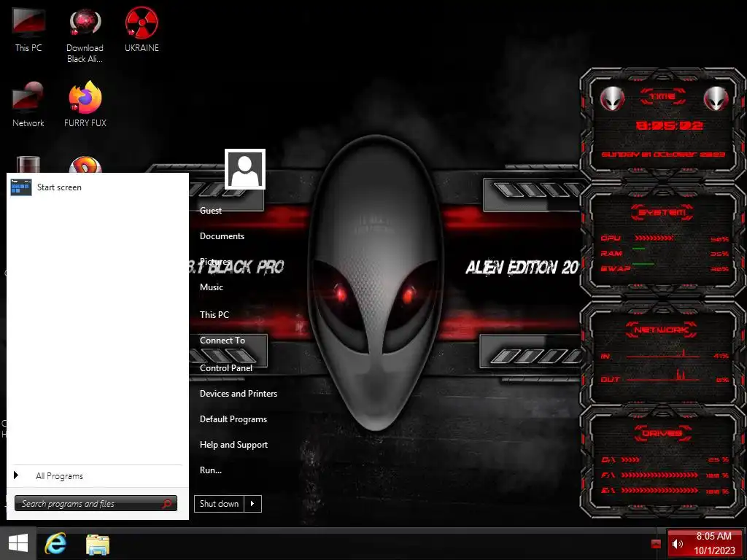Viewport: 747px width, 560px height.
Task: Open Control Panel from the Start menu
Action: click(x=226, y=368)
